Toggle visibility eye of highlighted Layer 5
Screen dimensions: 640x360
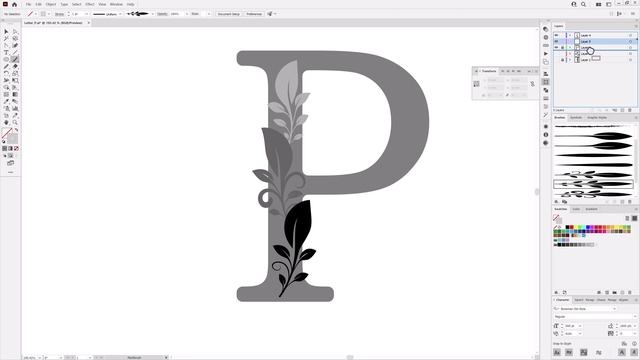[556, 42]
